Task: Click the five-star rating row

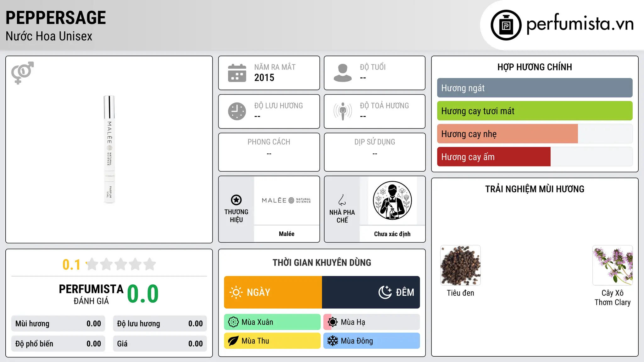Action: (121, 264)
